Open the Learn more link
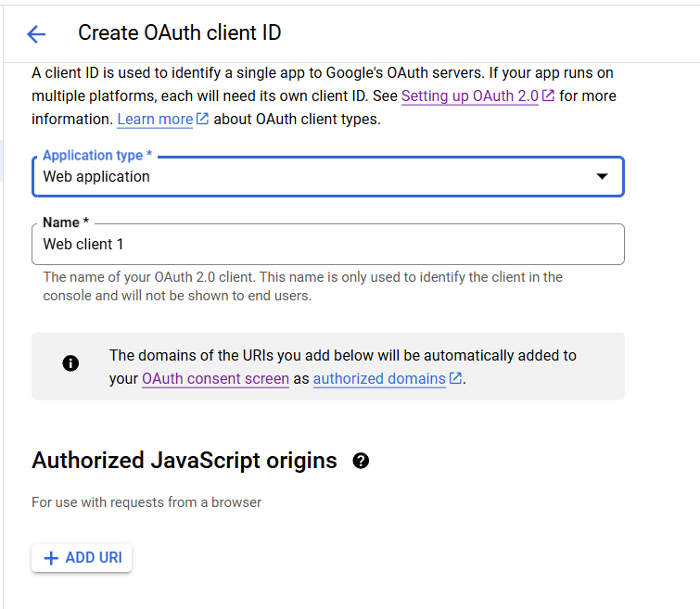The width and height of the screenshot is (700, 609). pyautogui.click(x=155, y=120)
